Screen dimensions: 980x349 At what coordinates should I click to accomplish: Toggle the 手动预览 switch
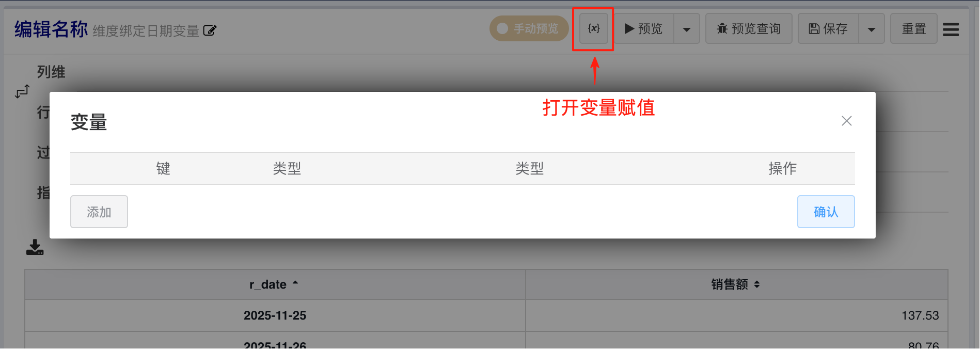click(x=529, y=28)
